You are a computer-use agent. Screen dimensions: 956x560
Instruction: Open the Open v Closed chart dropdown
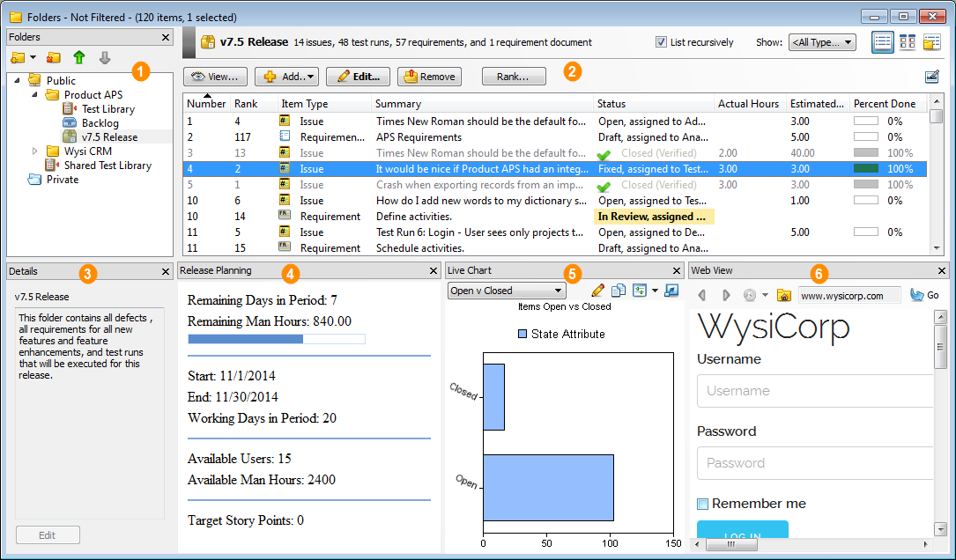(x=507, y=291)
